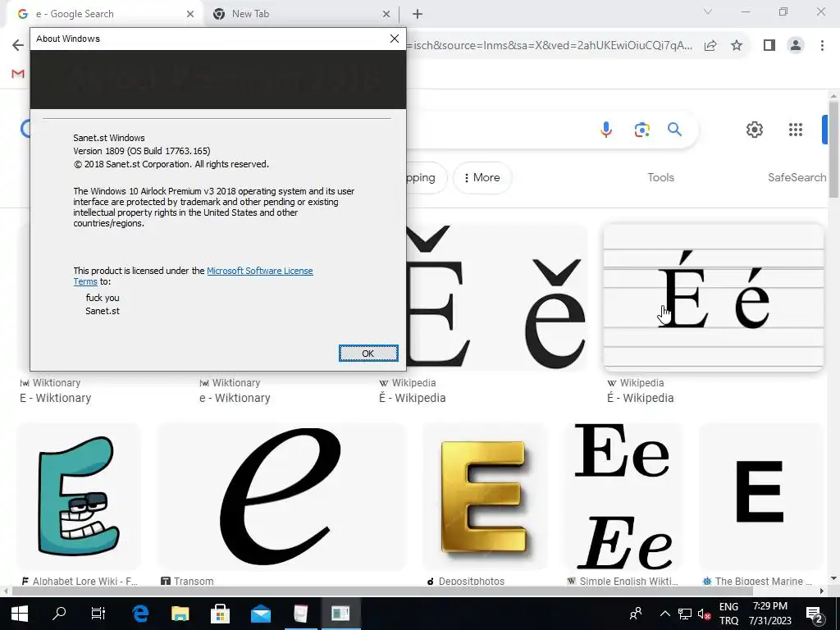Click OK in About Windows dialog
Viewport: 840px width, 630px height.
[368, 354]
